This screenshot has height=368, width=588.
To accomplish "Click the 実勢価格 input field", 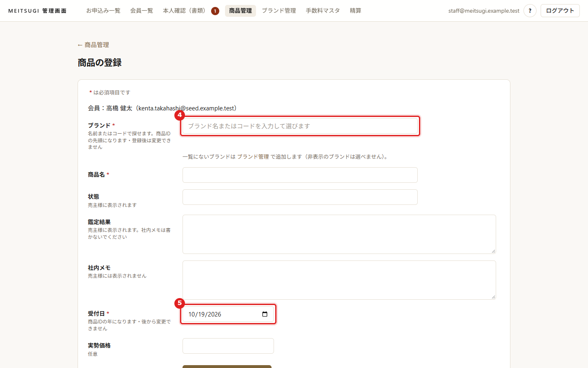I will point(228,346).
